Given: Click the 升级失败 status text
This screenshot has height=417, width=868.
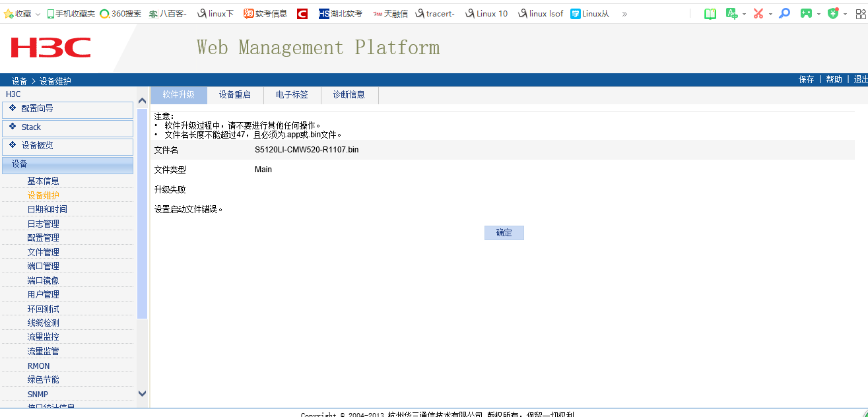Looking at the screenshot, I should [170, 189].
